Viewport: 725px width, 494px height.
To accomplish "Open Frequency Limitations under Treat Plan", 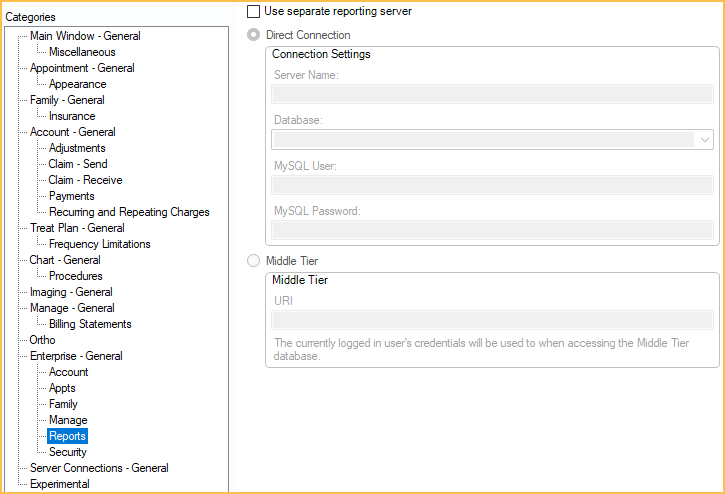I will point(100,244).
